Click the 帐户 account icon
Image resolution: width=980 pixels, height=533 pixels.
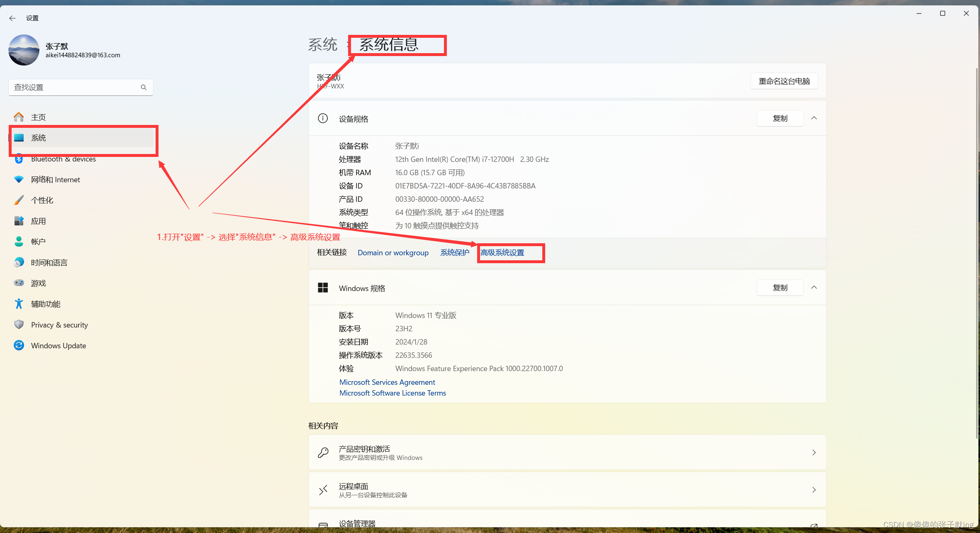click(19, 242)
